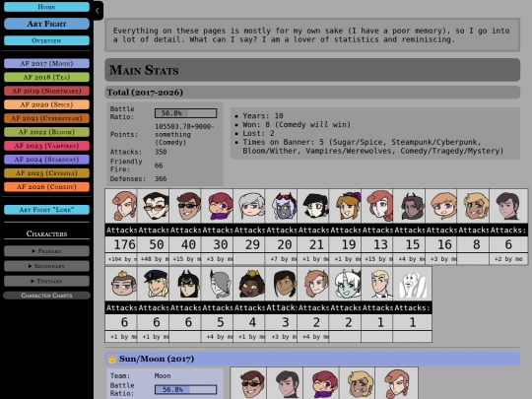Select the white sketch character with 1 attack
The image size is (532, 399).
point(412,284)
